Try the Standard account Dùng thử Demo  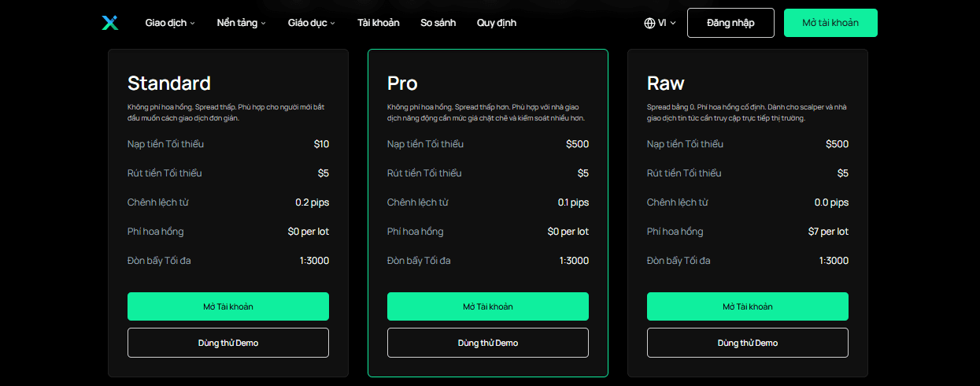(228, 343)
